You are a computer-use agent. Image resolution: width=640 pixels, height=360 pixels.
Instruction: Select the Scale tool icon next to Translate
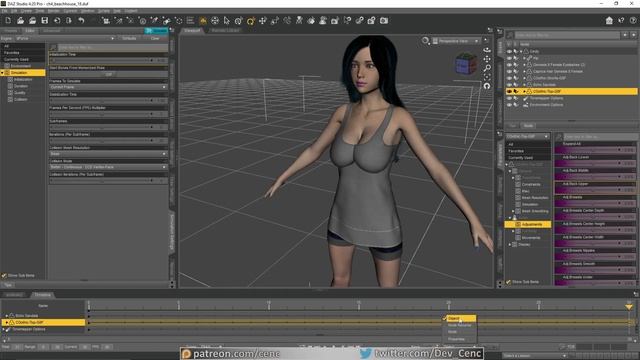click(275, 20)
